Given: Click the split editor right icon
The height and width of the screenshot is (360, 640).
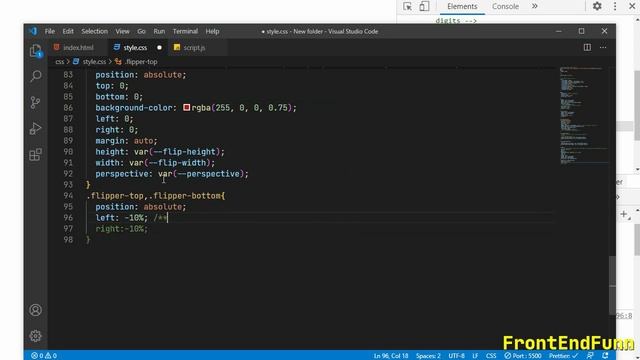Looking at the screenshot, I should coord(587,47).
